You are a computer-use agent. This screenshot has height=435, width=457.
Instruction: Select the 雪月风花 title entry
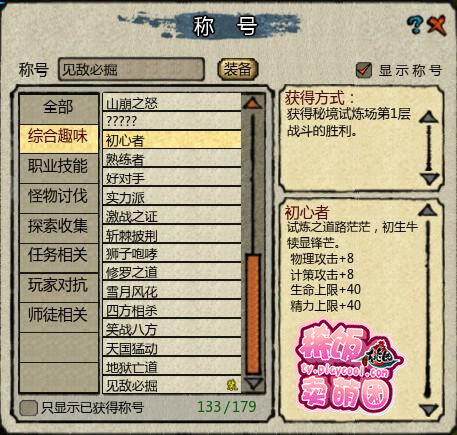(x=172, y=290)
